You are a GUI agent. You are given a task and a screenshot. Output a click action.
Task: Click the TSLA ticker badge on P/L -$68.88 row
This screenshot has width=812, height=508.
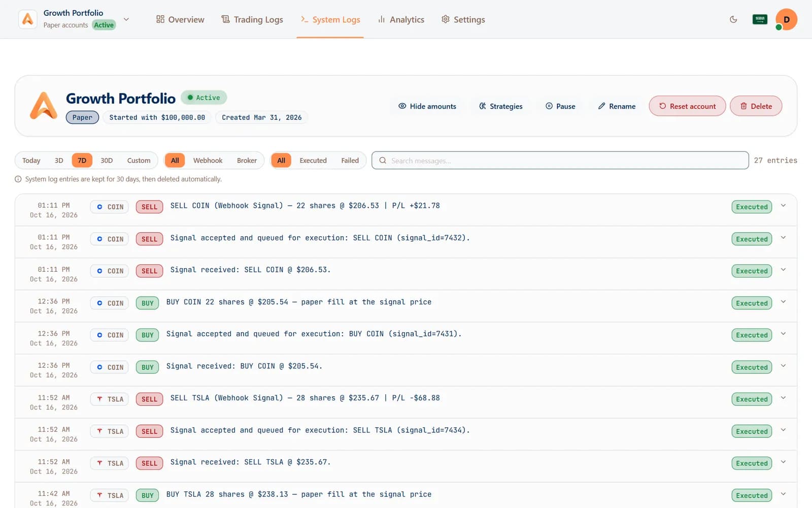[110, 399]
